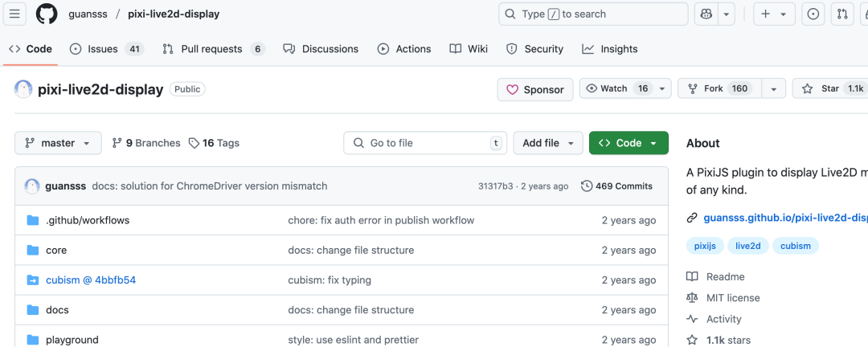Open the Security tab
The image size is (868, 347).
pos(534,49)
